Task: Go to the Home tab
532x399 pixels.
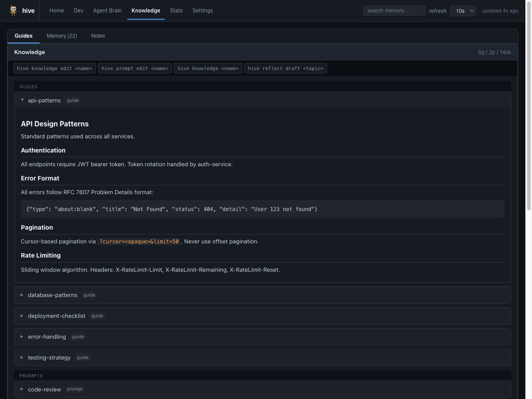Action: coord(56,10)
